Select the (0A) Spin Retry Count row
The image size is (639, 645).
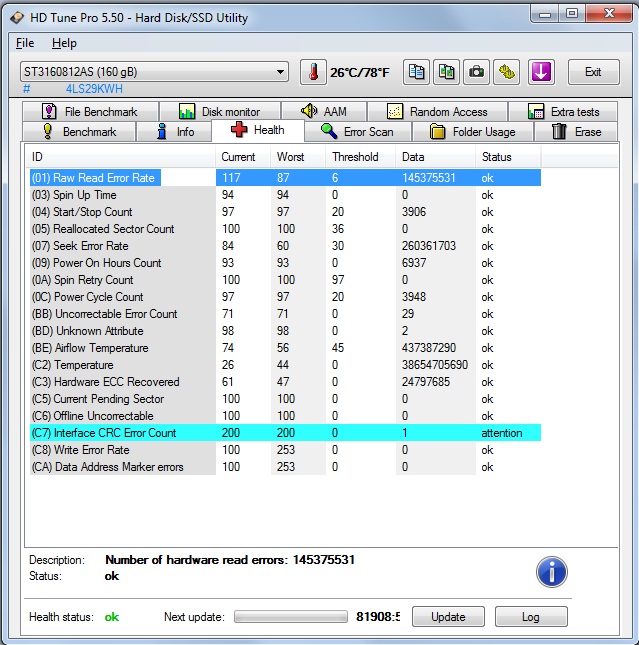(285, 280)
